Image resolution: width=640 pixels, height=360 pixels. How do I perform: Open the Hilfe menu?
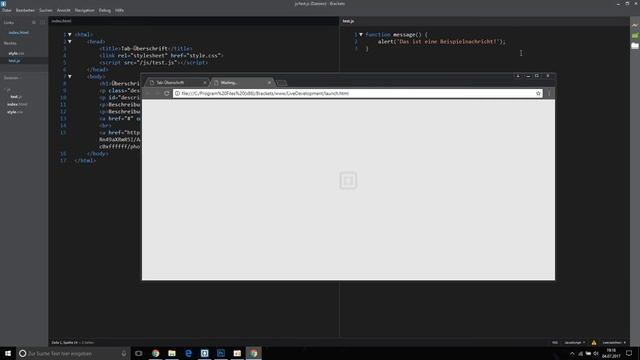pos(119,10)
